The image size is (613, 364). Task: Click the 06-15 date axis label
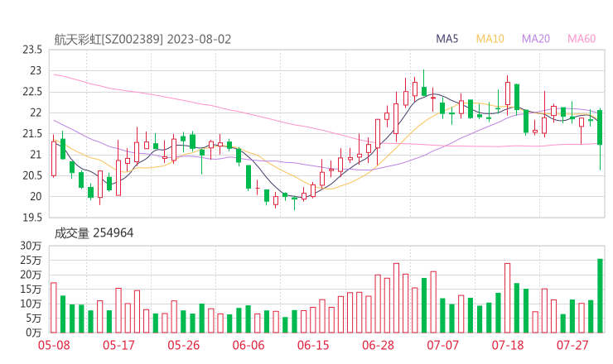tap(313, 345)
